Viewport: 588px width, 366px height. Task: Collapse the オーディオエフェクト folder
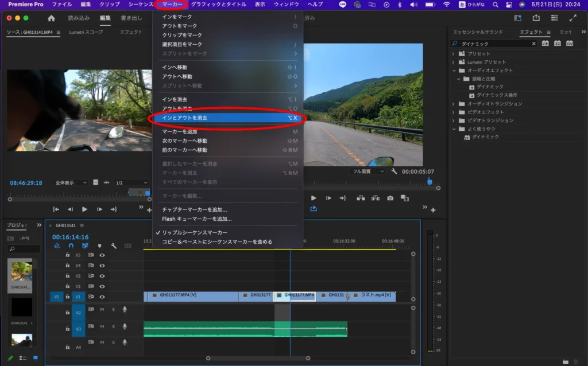(454, 70)
